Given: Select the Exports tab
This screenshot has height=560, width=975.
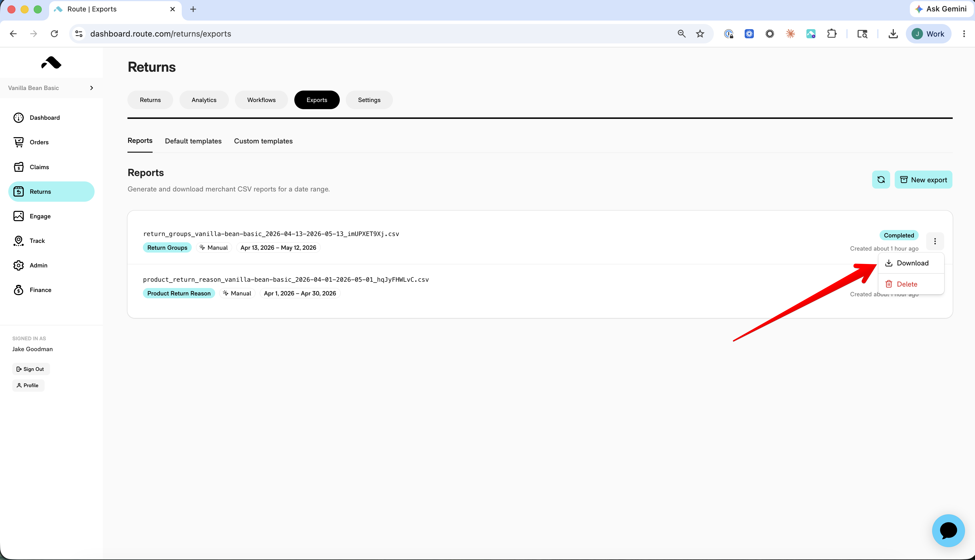Looking at the screenshot, I should [x=317, y=100].
